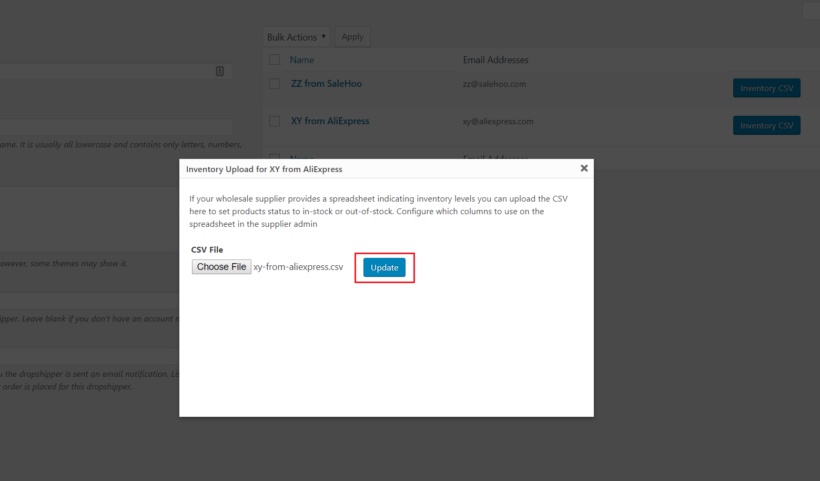Check the XY from AliExpress row checkbox
This screenshot has width=820, height=481.
coord(275,121)
